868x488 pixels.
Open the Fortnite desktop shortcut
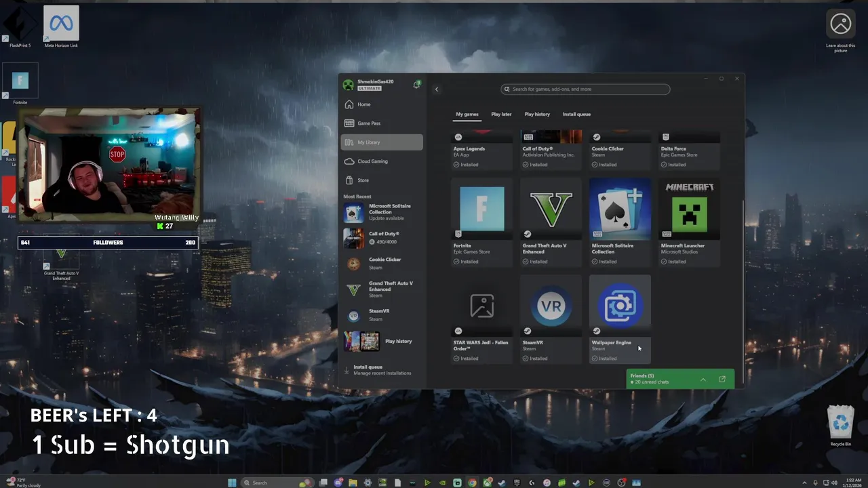(x=20, y=85)
